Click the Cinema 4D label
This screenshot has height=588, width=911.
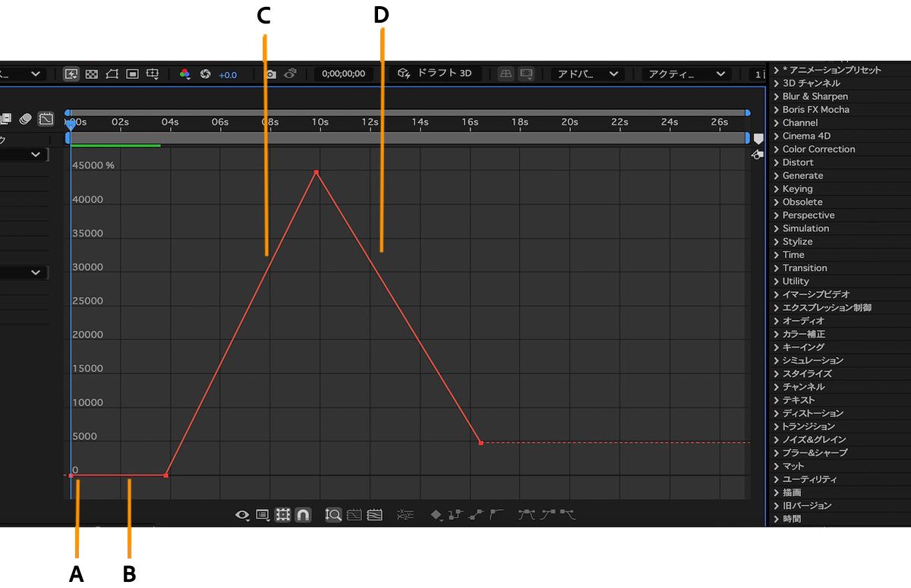tap(806, 136)
